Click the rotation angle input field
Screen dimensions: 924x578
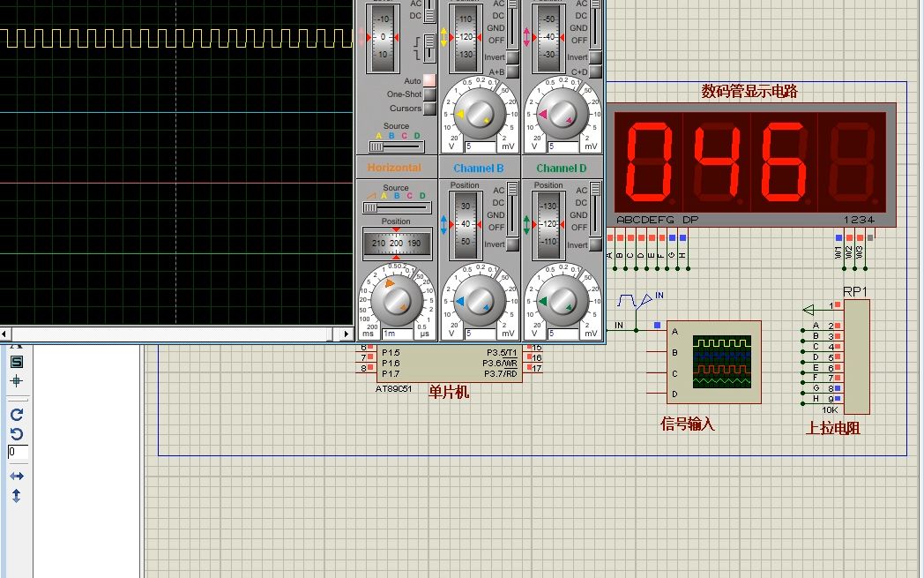tap(18, 453)
